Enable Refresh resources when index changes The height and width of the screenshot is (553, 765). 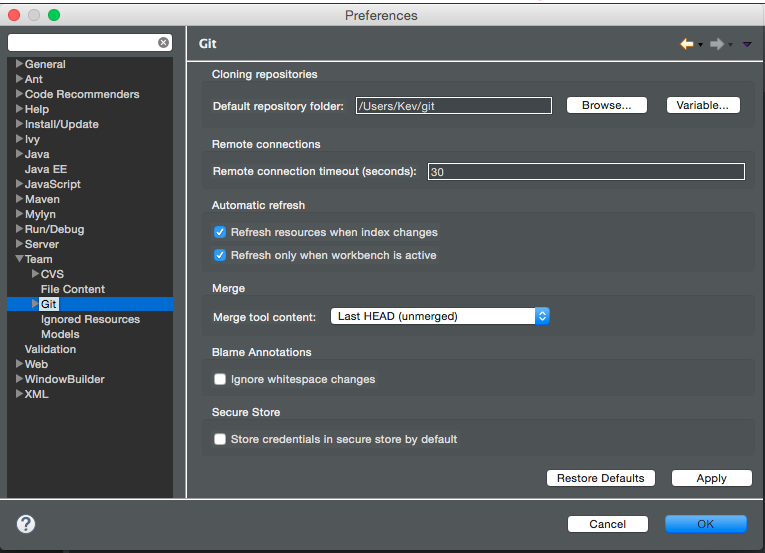220,232
